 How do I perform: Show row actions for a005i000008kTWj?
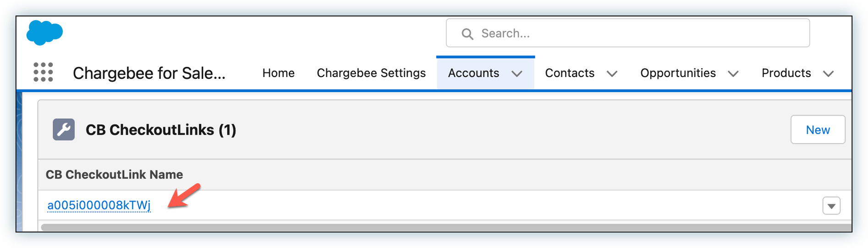pos(831,206)
